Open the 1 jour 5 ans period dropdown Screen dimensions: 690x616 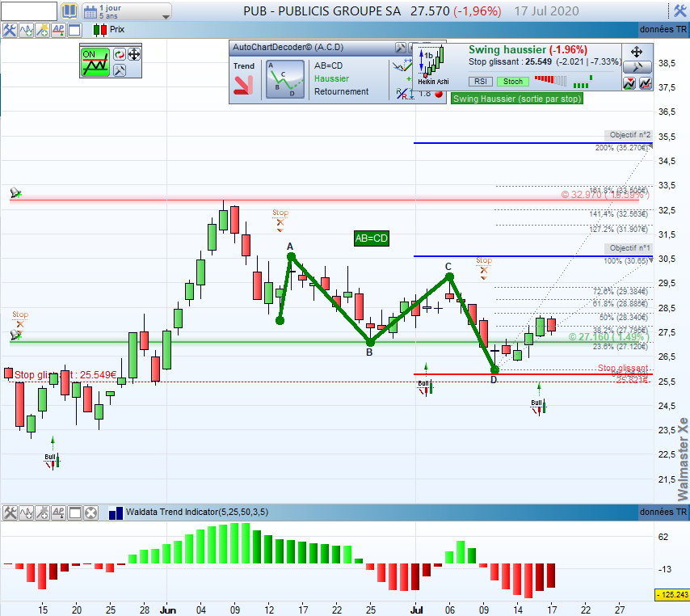127,11
